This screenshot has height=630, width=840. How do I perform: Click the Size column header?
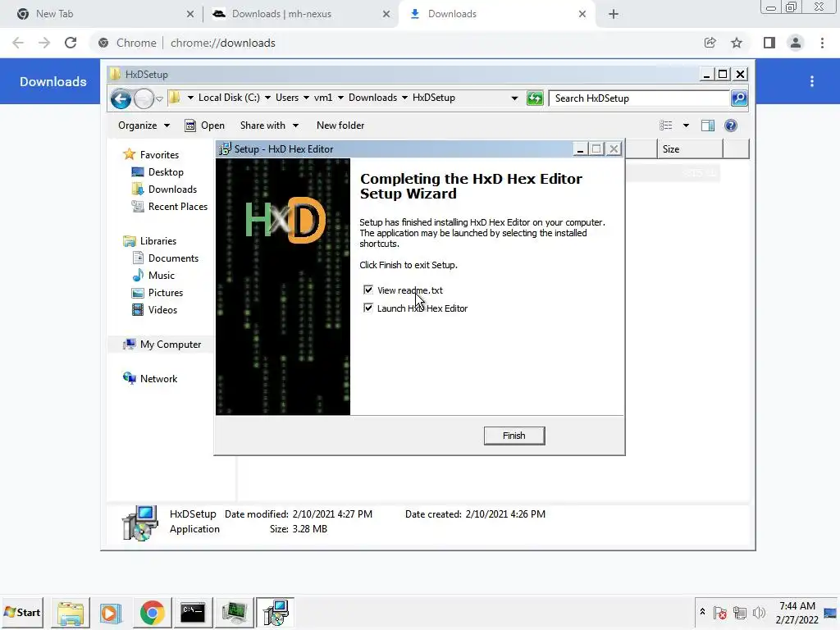coord(689,149)
